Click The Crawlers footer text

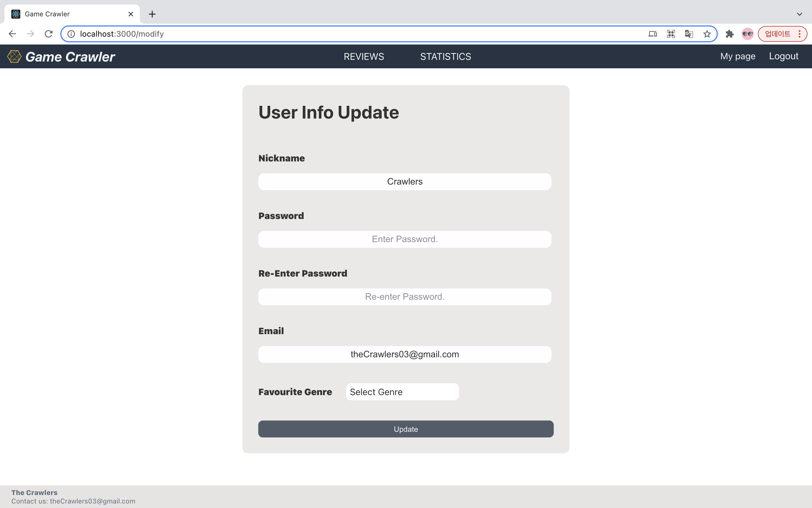(34, 492)
